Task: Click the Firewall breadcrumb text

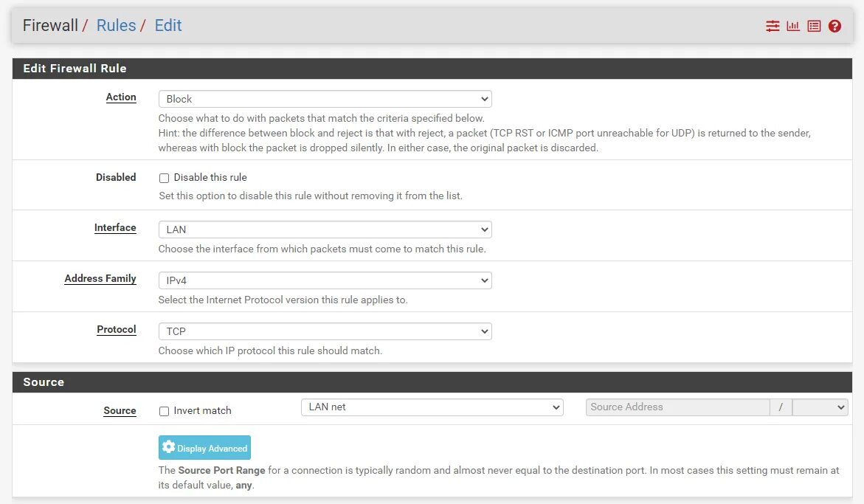Action: [50, 26]
